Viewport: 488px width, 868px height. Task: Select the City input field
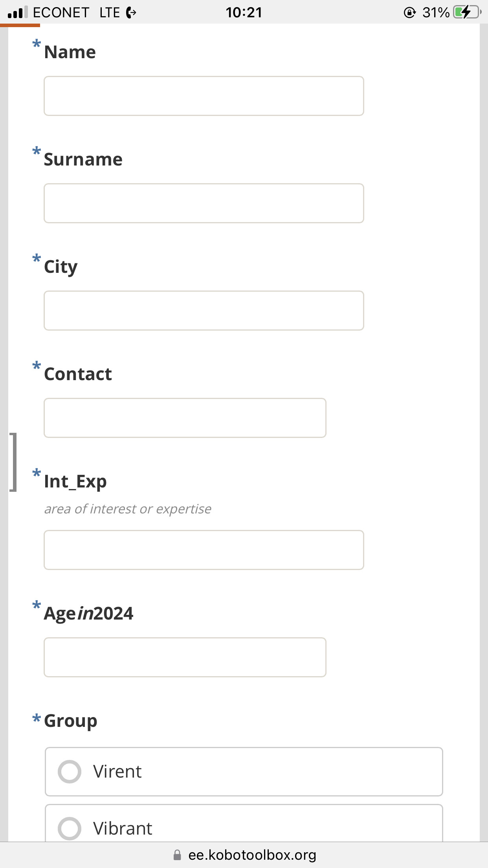(x=204, y=311)
